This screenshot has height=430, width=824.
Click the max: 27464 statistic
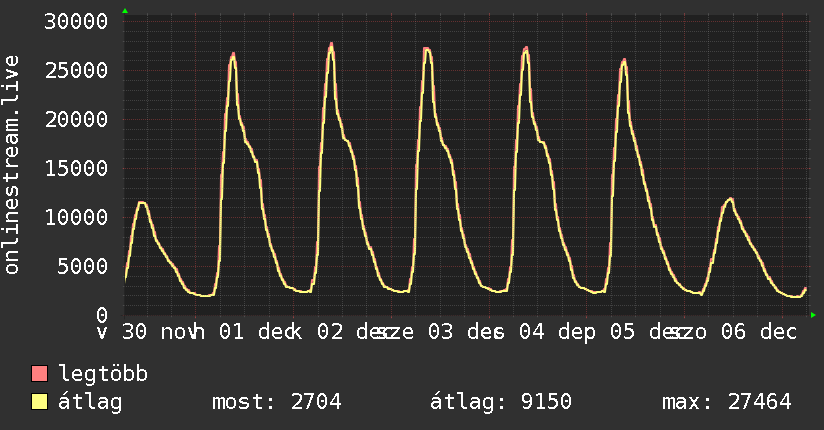click(x=727, y=402)
